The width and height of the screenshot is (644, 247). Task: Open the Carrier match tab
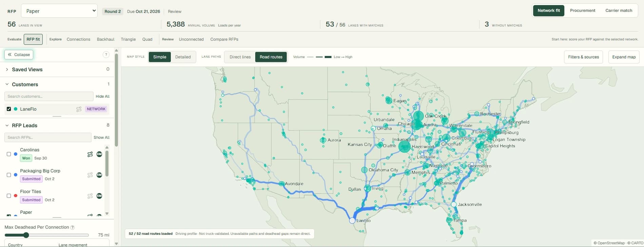tap(619, 11)
